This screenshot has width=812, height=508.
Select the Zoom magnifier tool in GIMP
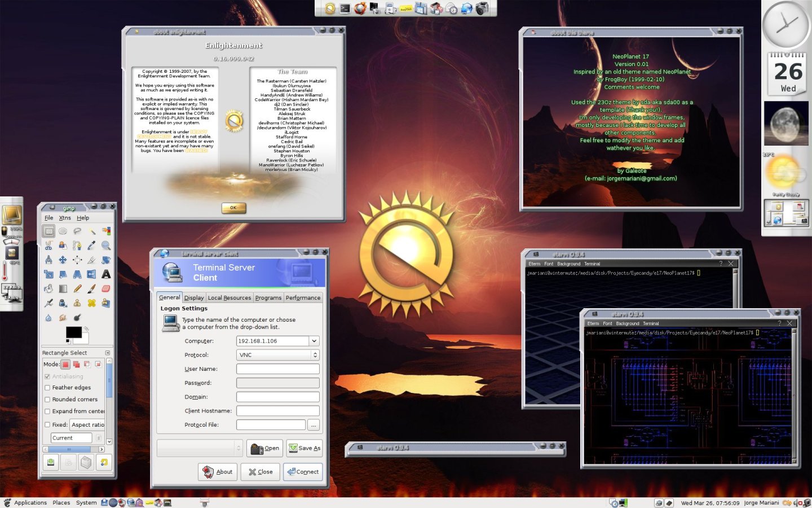[106, 246]
